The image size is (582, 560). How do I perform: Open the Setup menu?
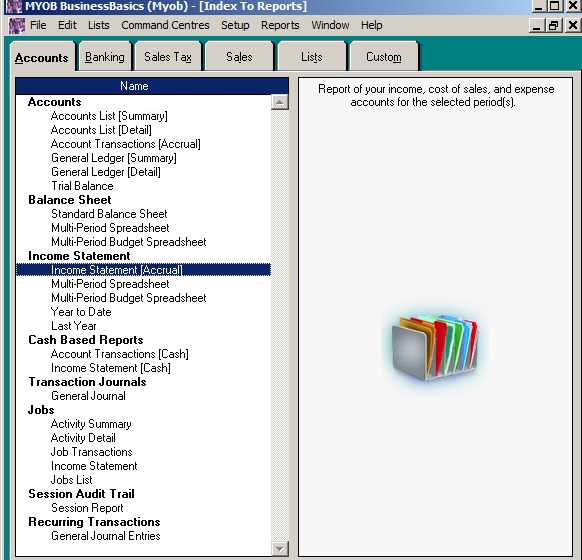tap(235, 25)
